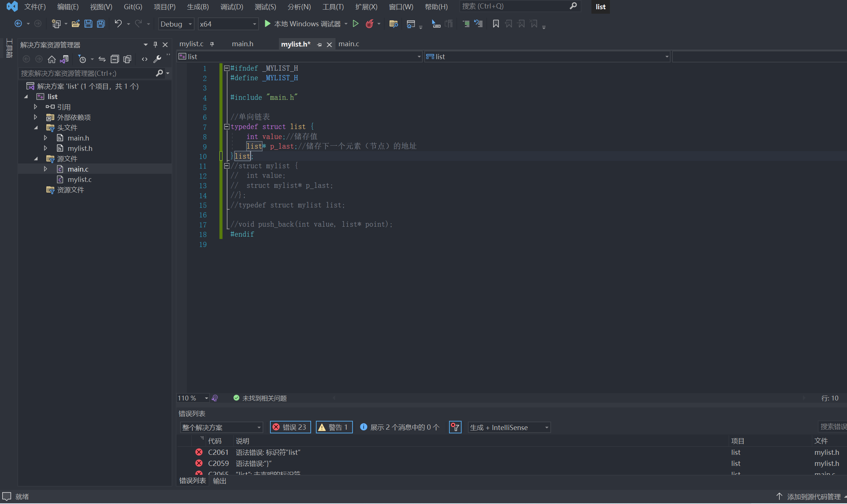Click Collapse All icon in Solution Explorer

point(115,59)
